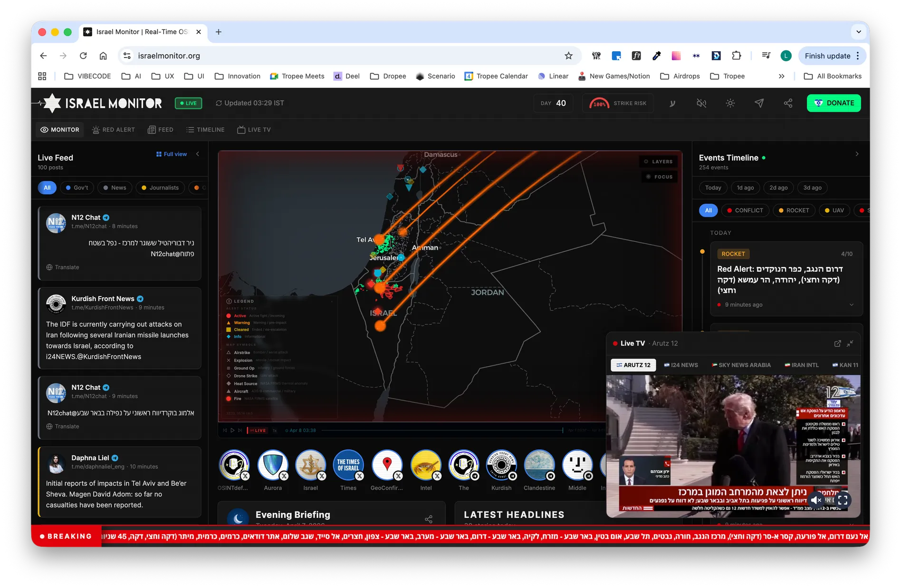The image size is (901, 588).
Task: Open the browser Extensions puzzle icon
Action: click(x=736, y=56)
